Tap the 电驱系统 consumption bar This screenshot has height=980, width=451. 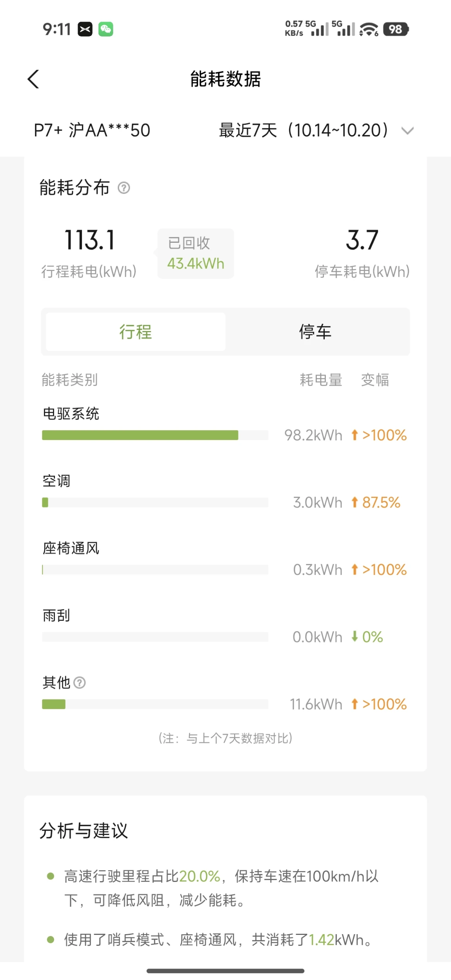pos(140,435)
